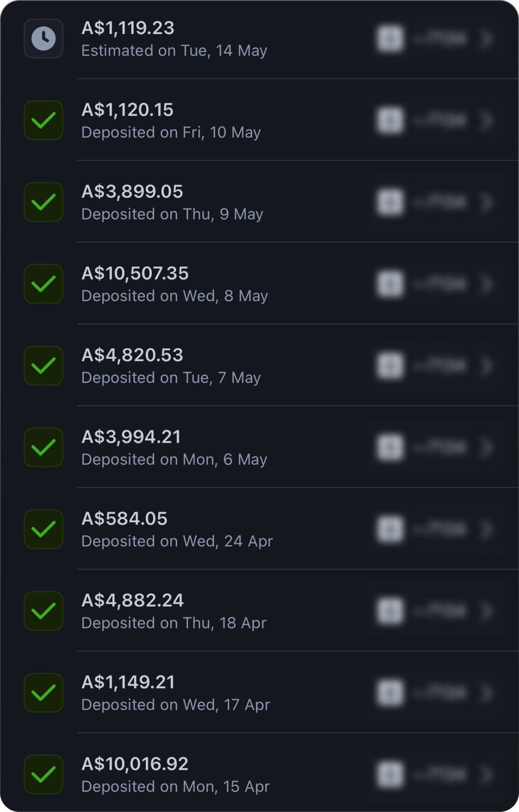Click the green checkmark beside A$3,899.05 payout
This screenshot has width=519, height=812.
(43, 202)
